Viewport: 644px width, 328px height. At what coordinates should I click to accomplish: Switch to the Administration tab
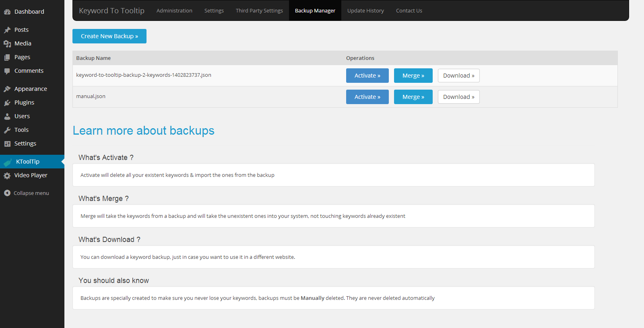tap(174, 11)
